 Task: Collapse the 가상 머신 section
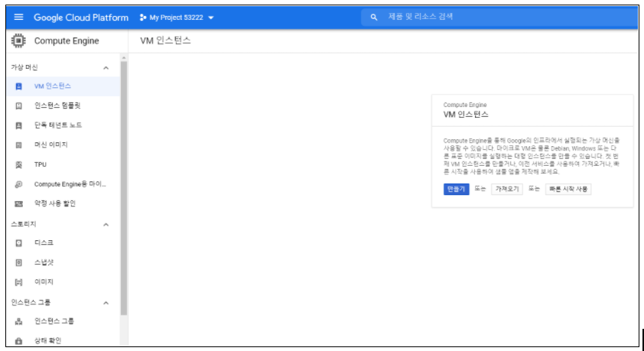[106, 67]
